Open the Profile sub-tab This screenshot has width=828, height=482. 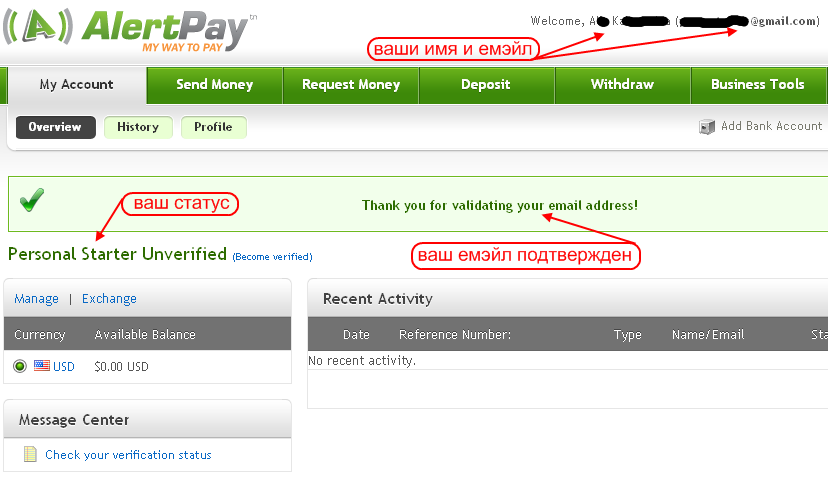tap(213, 127)
